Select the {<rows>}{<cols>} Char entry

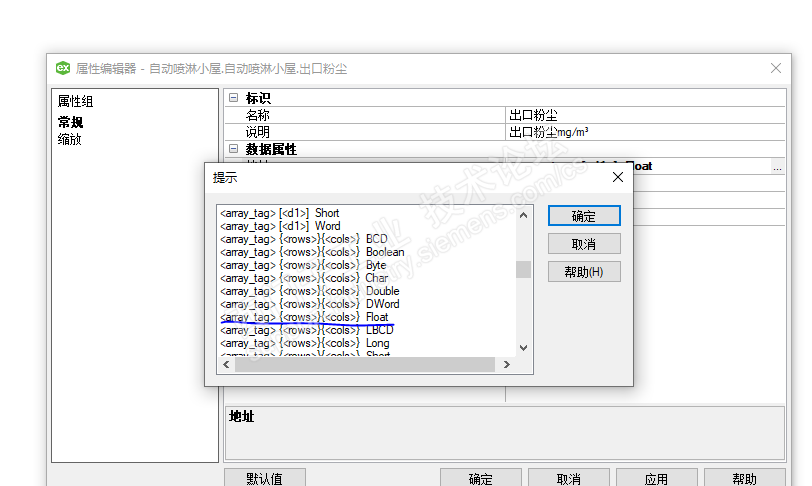(304, 278)
